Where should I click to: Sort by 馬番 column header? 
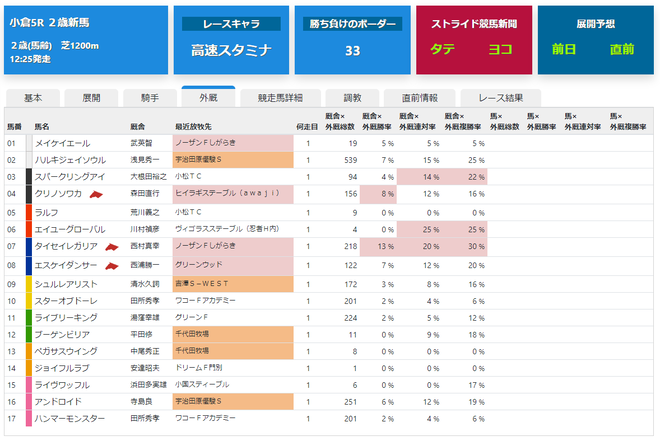click(x=14, y=127)
